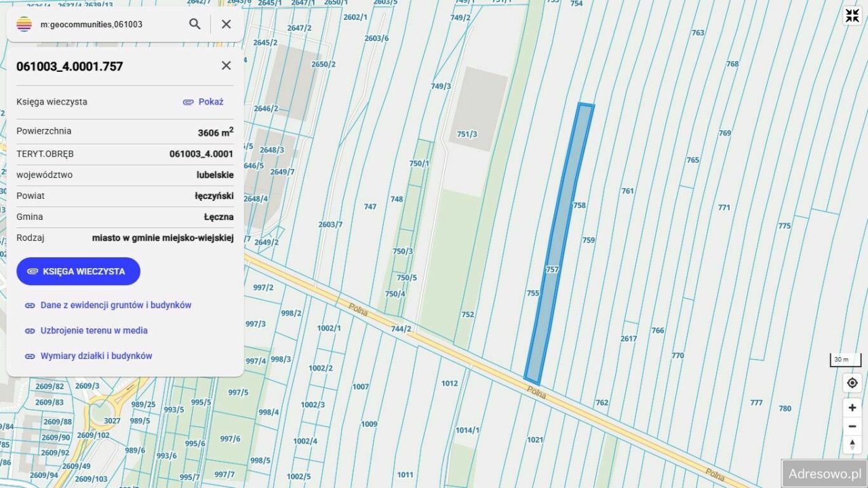Open Wymiary działki i budynków link
868x488 pixels.
pyautogui.click(x=88, y=356)
